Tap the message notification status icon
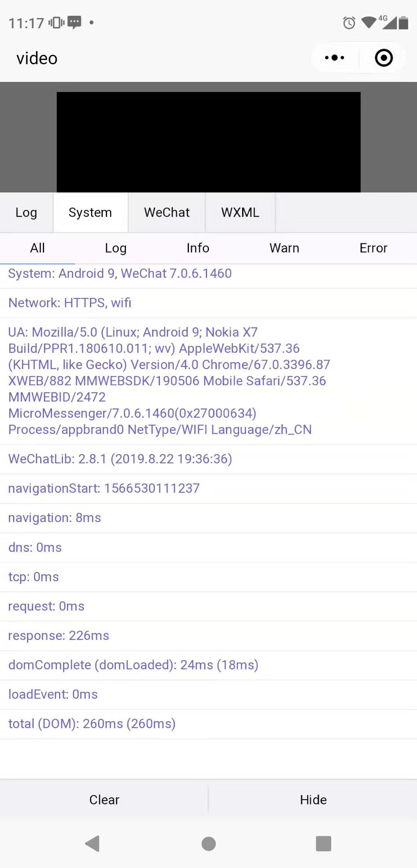 74,22
